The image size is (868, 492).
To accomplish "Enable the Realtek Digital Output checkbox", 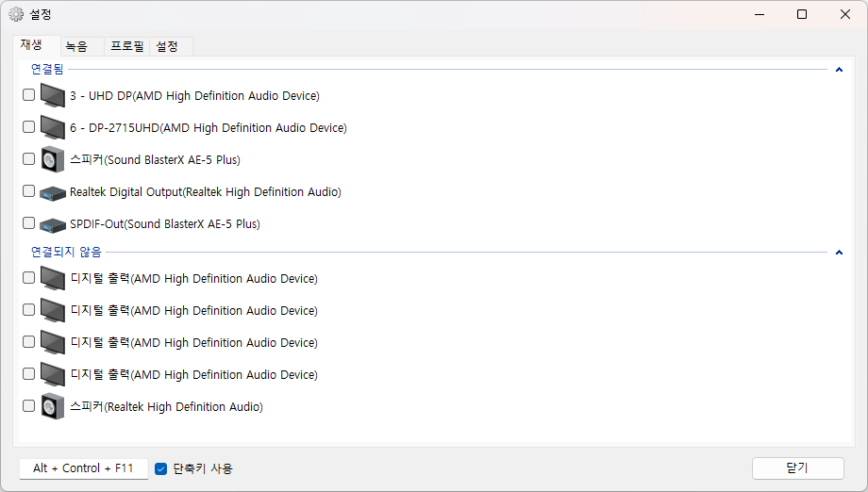I will pos(29,190).
